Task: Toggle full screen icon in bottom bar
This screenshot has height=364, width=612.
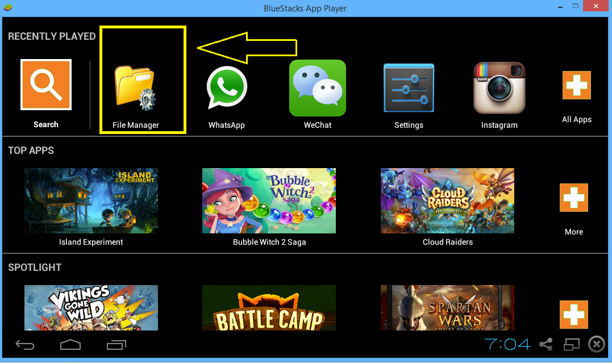Action: tap(572, 345)
